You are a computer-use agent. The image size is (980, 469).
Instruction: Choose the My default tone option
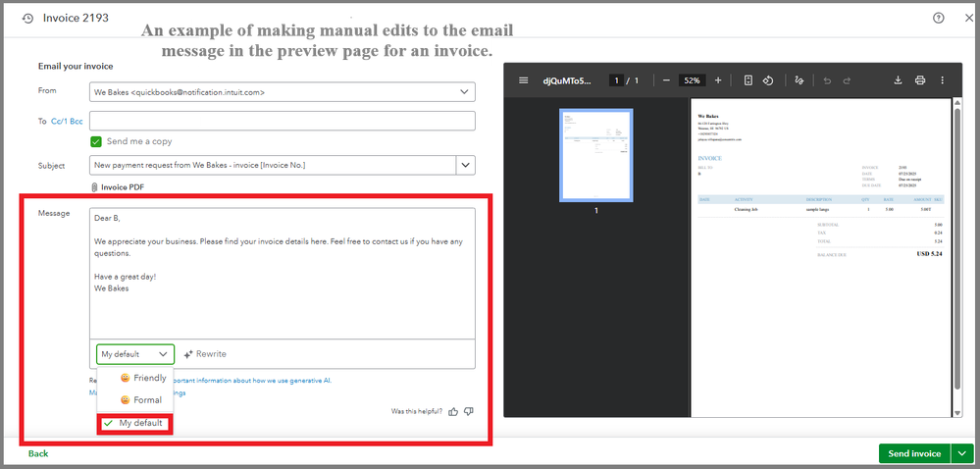point(134,423)
